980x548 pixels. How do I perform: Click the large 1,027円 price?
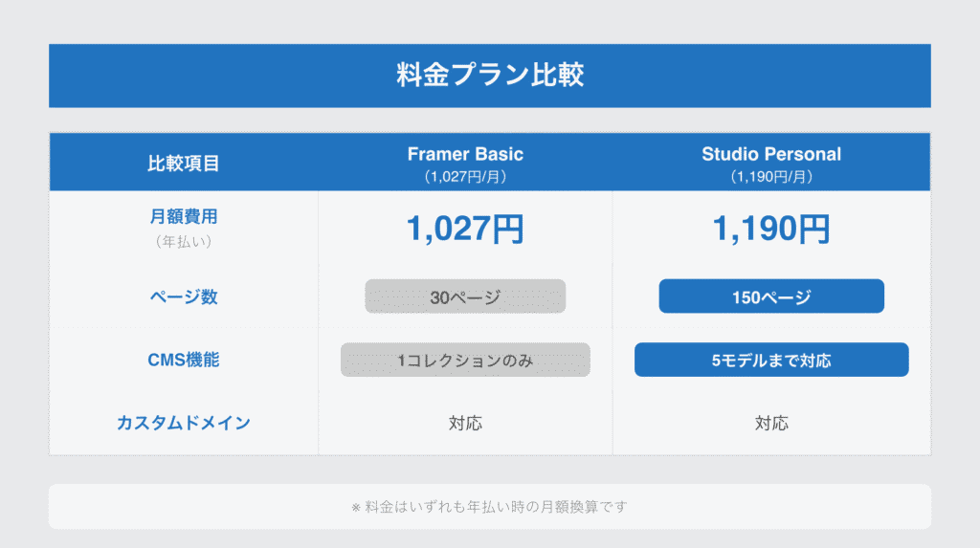tap(465, 229)
